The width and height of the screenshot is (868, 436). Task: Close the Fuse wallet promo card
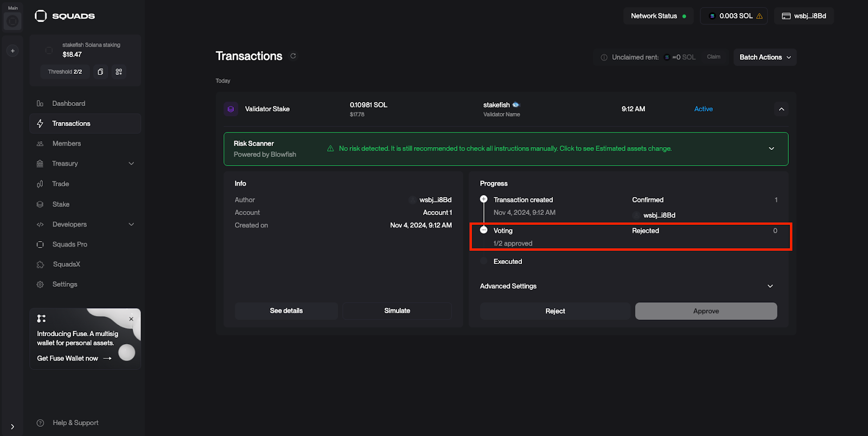pos(131,319)
